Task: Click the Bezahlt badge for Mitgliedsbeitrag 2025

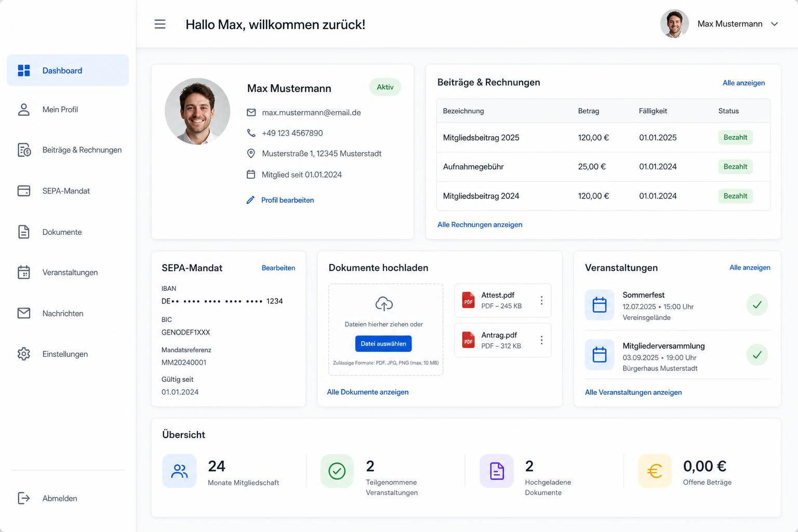Action: [735, 137]
